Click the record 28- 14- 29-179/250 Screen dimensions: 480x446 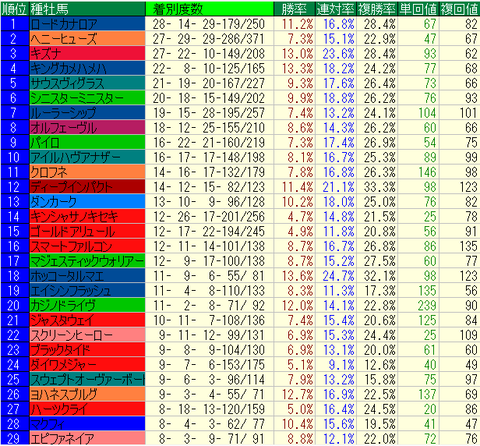[209, 24]
